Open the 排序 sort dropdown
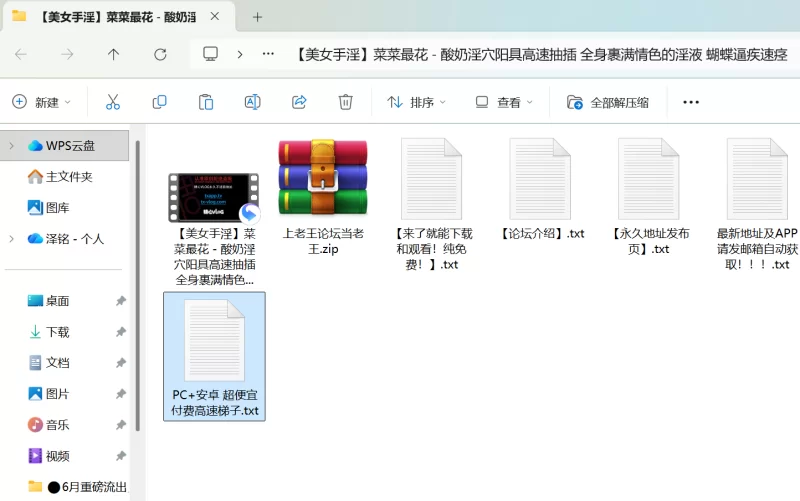The width and height of the screenshot is (800, 501). 416,102
